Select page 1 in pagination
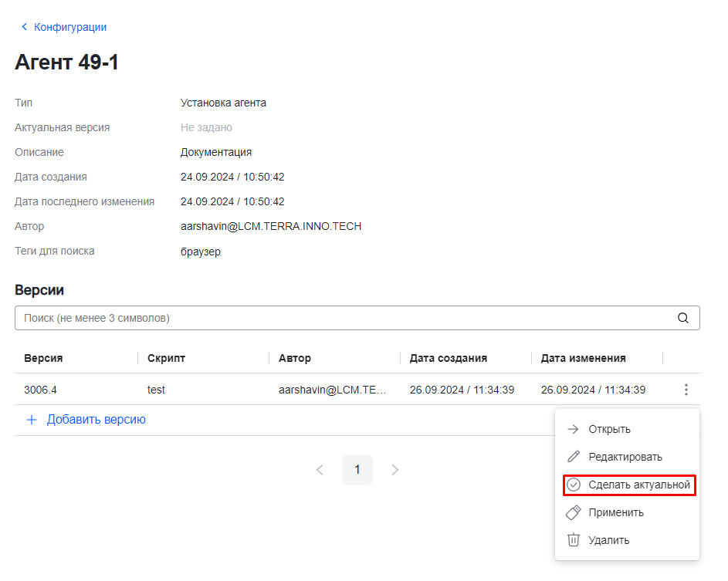728x581 pixels. pyautogui.click(x=357, y=470)
